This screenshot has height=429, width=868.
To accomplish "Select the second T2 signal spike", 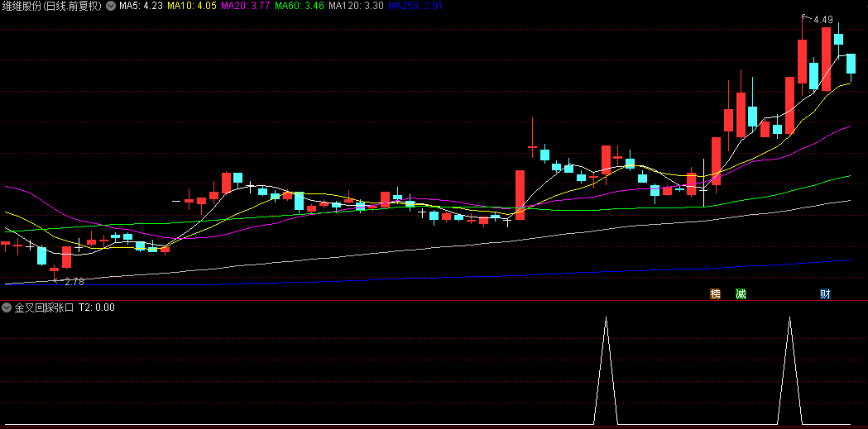I will 790,370.
